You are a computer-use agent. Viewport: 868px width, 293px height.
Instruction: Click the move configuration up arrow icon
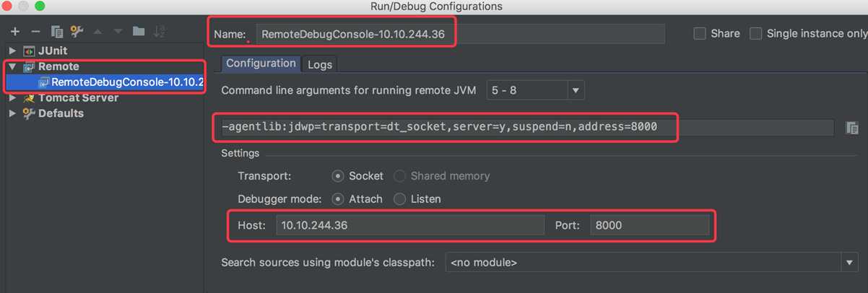point(98,32)
